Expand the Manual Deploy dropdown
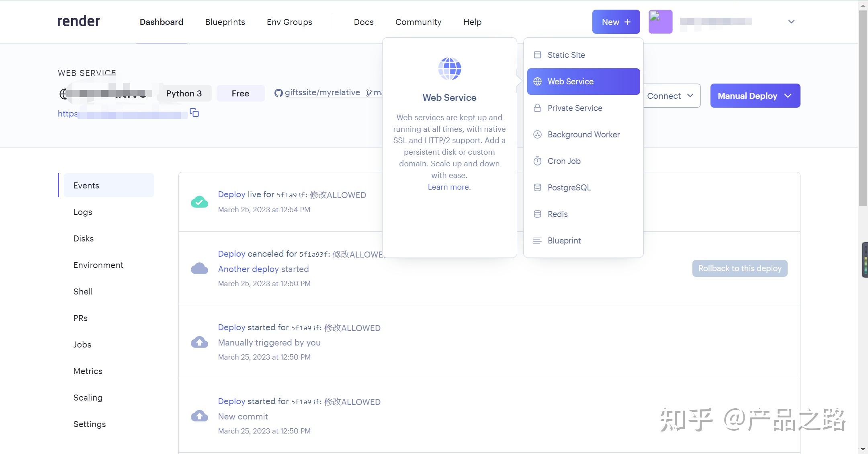868x454 pixels. point(755,96)
